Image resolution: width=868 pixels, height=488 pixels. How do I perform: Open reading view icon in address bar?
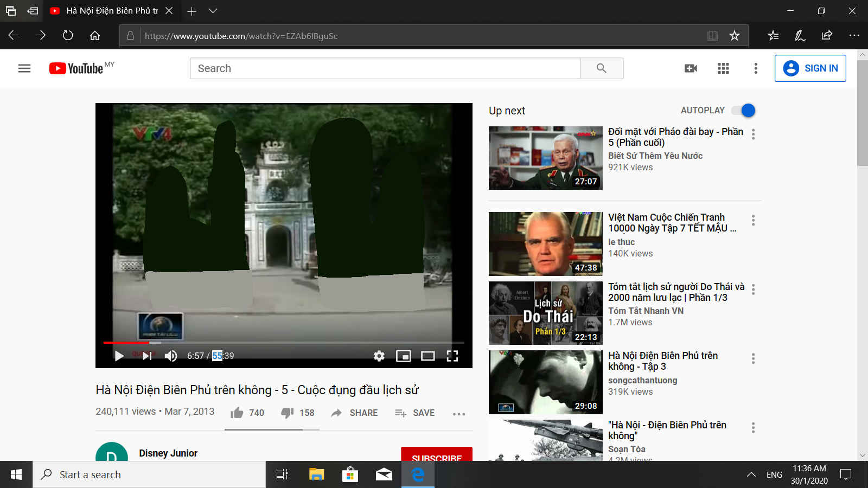pos(712,36)
